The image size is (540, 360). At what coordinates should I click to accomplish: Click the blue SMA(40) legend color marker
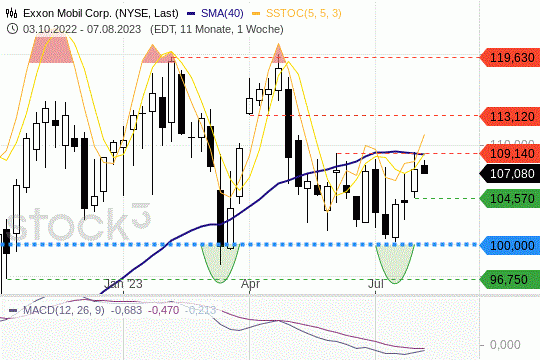[191, 14]
